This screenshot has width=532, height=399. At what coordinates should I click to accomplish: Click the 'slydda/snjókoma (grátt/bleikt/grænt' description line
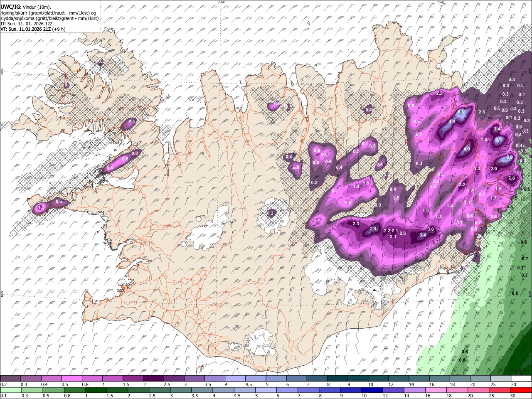tap(49, 18)
